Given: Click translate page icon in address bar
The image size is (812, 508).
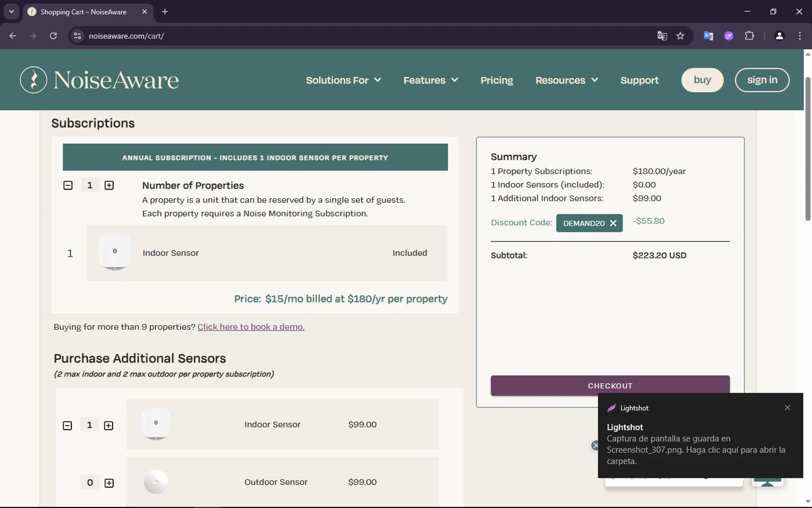Looking at the screenshot, I should (x=662, y=36).
